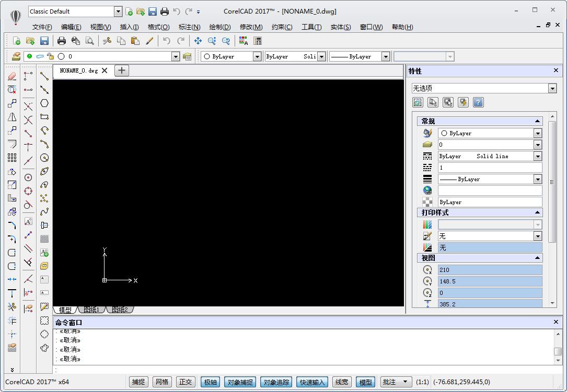567x392 pixels.
Task: Select the Polygon (hexagon) draw tool
Action: [x=44, y=103]
